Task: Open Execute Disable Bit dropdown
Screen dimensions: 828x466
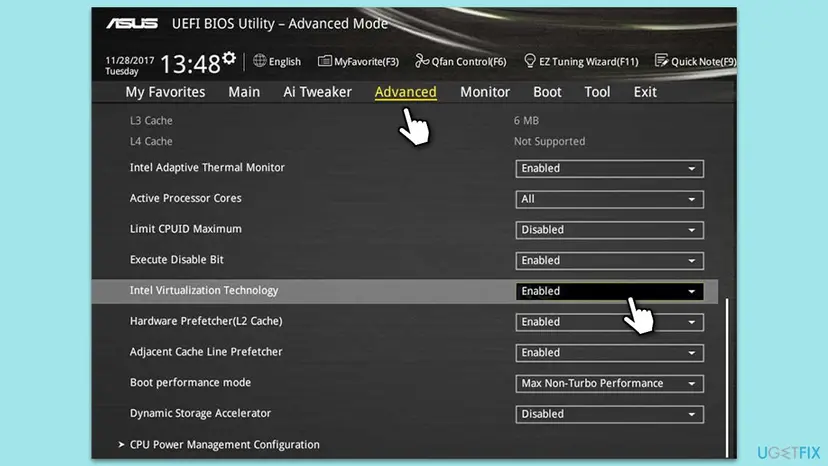Action: pyautogui.click(x=609, y=260)
